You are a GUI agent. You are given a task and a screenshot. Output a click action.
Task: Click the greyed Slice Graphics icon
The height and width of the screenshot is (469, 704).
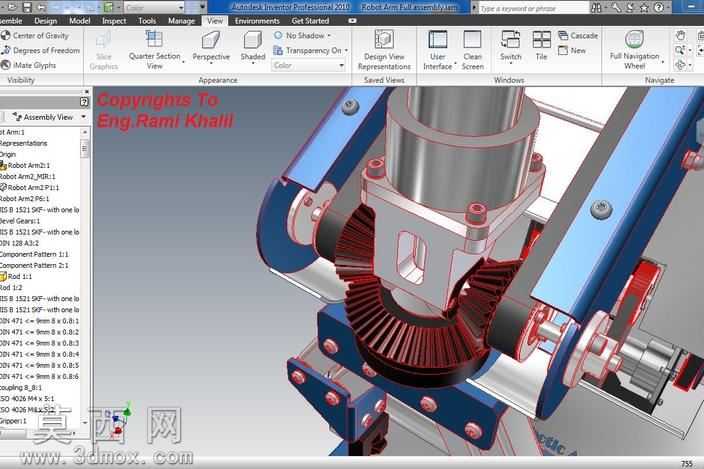104,40
